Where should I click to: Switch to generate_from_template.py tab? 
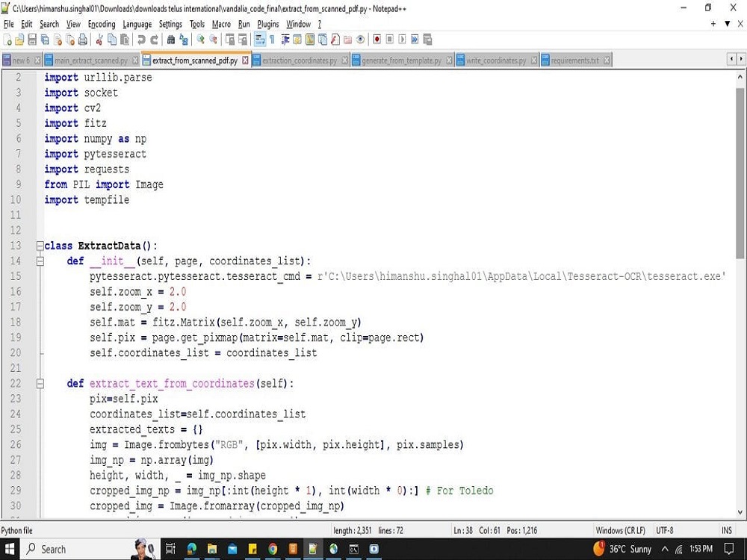coord(402,60)
